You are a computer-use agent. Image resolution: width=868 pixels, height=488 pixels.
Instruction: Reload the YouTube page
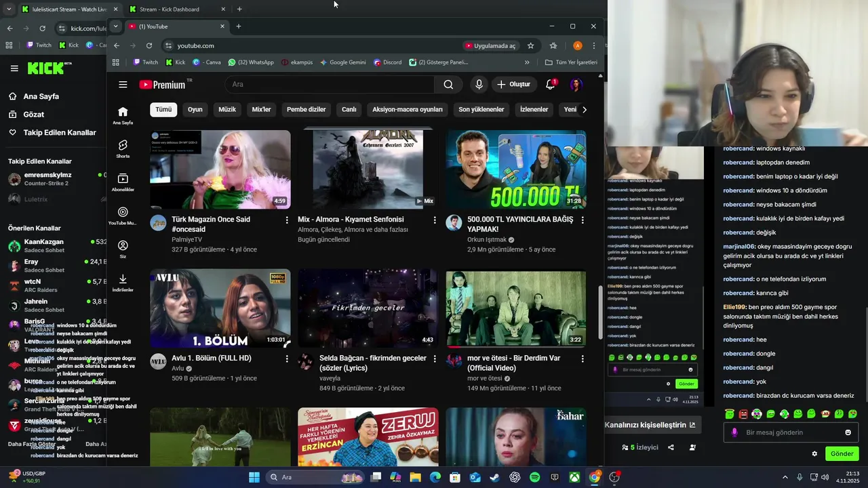click(x=149, y=45)
